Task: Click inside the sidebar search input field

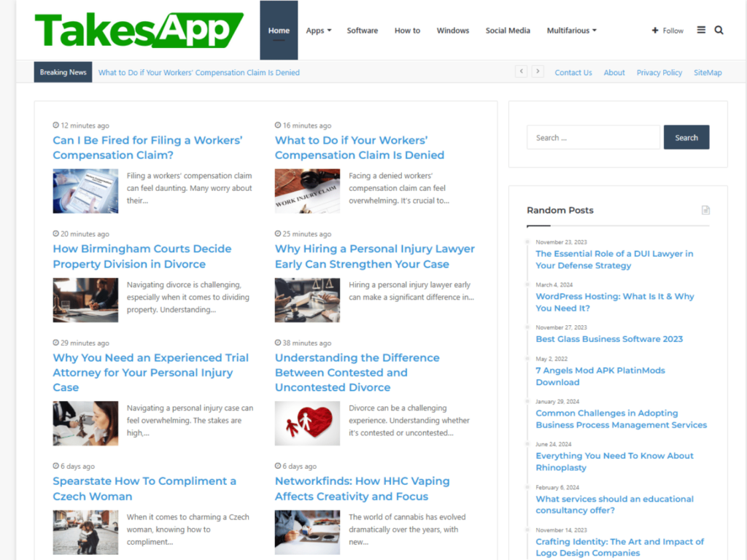Action: coord(593,137)
